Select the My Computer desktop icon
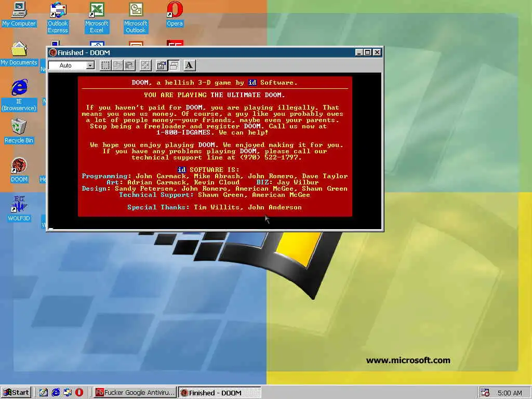The width and height of the screenshot is (532, 399). [x=19, y=14]
